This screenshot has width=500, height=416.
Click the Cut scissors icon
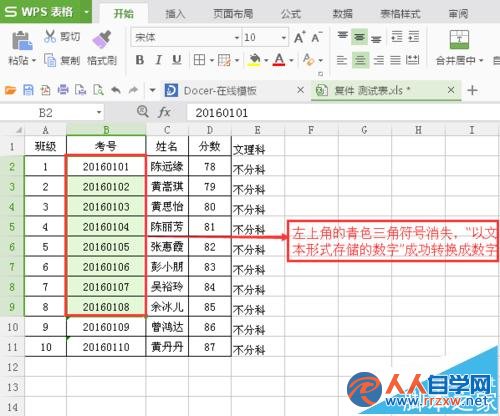pos(50,36)
